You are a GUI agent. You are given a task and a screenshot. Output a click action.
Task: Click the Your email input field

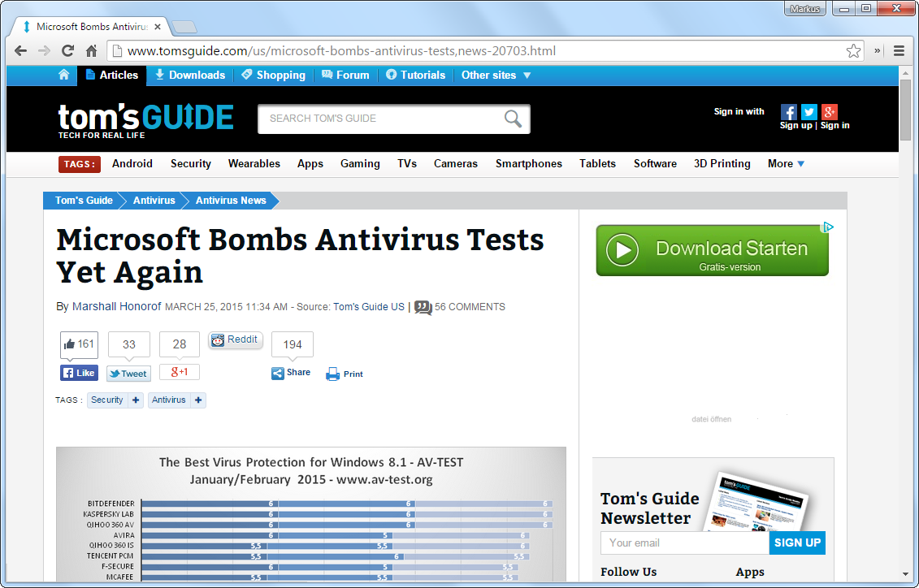[x=681, y=543]
